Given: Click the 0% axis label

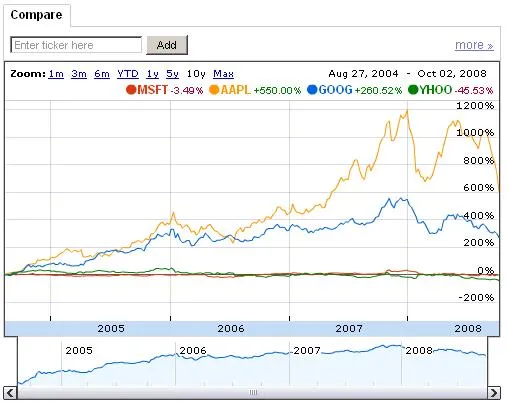Looking at the screenshot, I should (x=486, y=270).
